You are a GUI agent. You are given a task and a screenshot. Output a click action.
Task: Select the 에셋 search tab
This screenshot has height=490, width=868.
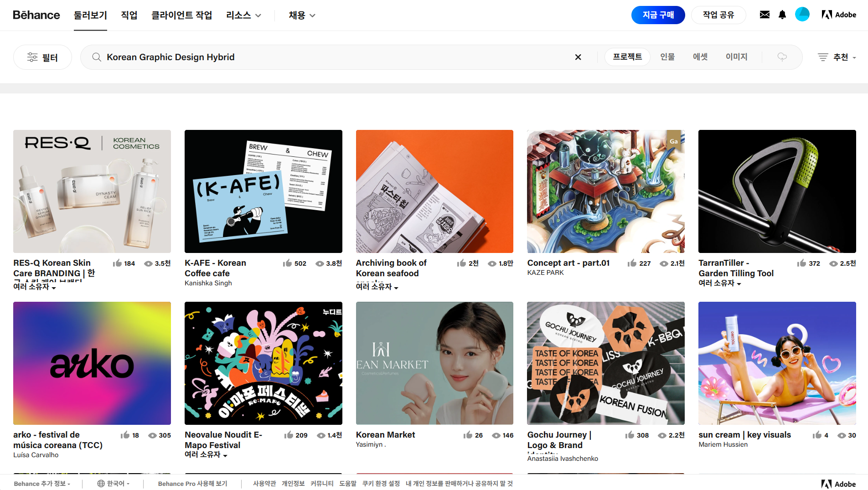[700, 57]
